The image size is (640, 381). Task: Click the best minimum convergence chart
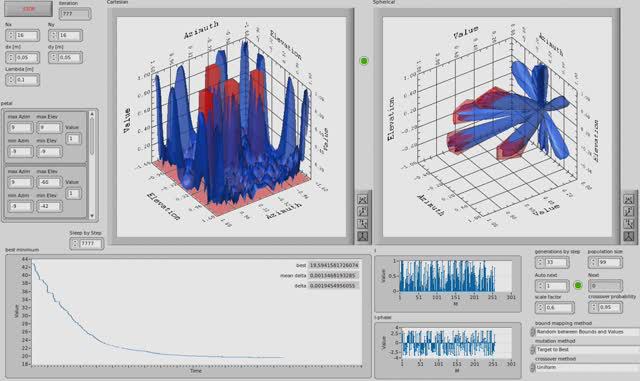coord(197,312)
